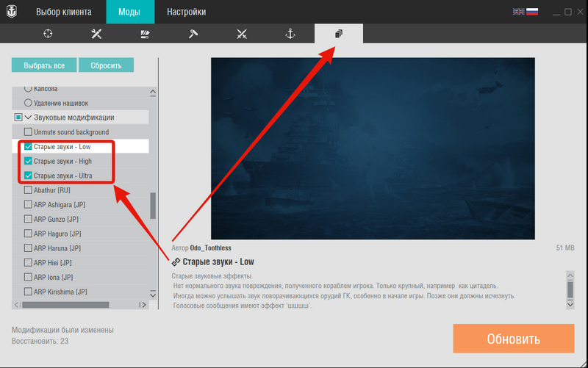
Task: Open the stacked documents mods category
Action: pos(339,34)
